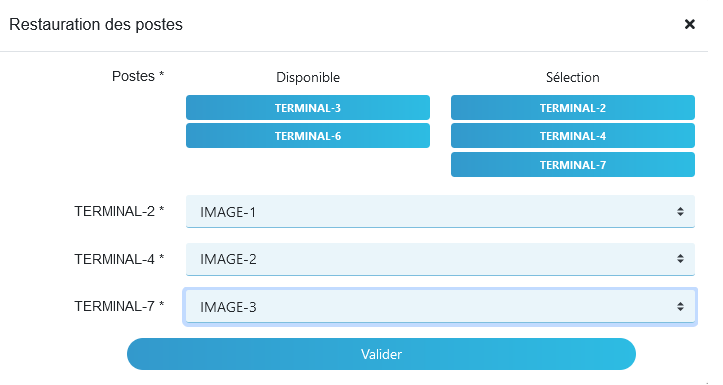This screenshot has width=723, height=385.
Task: Click the TERMINAL-4 field label
Action: coord(119,259)
